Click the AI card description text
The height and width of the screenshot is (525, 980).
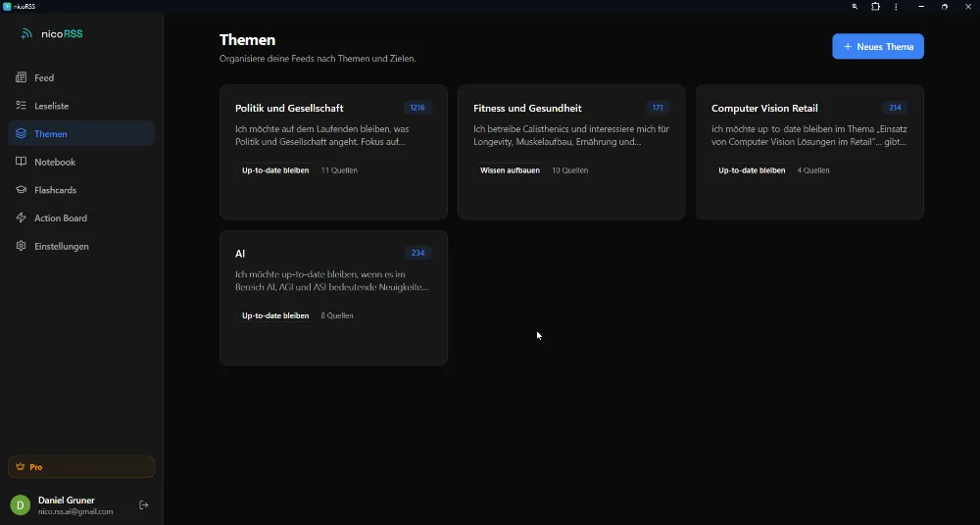point(332,281)
